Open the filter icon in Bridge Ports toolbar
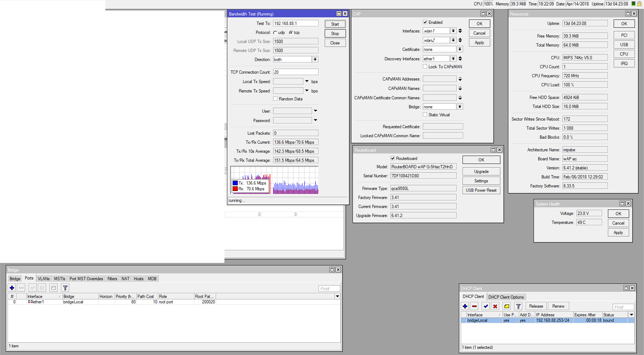 [x=65, y=287]
